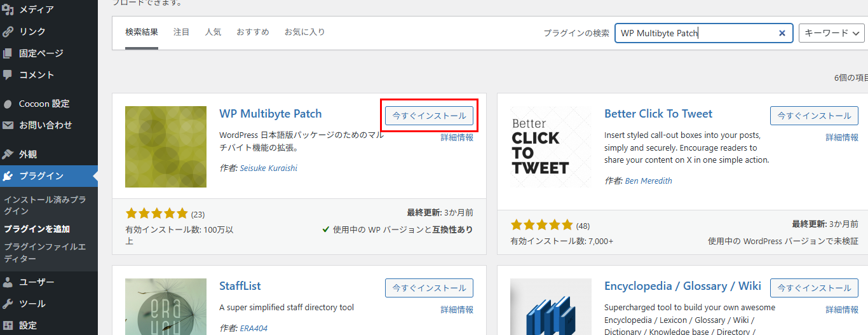Open 詳細情報 for WP Multibyte Patch

457,137
